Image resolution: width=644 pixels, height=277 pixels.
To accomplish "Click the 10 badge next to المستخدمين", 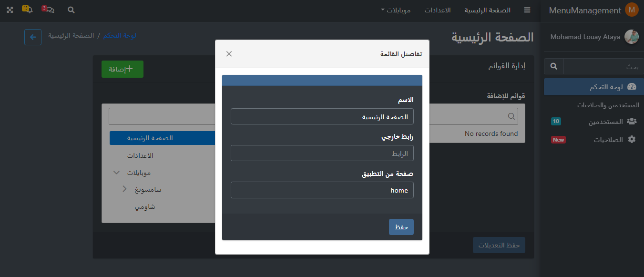I will (x=556, y=122).
